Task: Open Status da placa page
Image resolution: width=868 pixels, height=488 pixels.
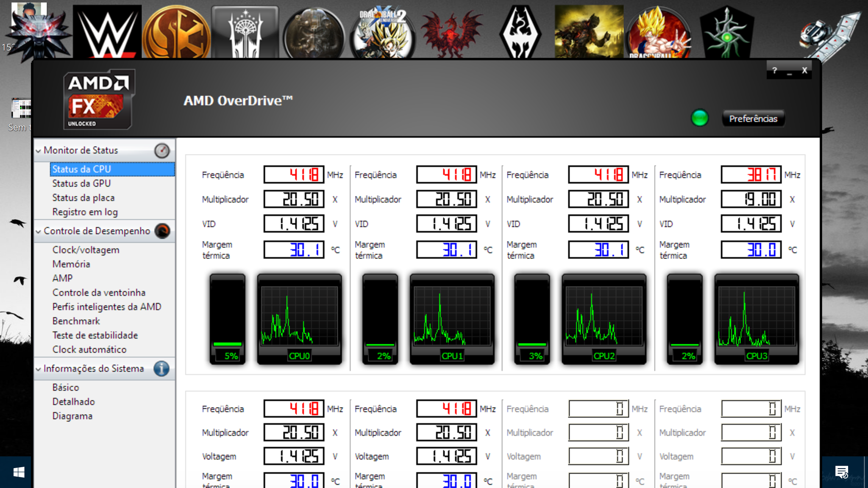Action: [x=83, y=198]
